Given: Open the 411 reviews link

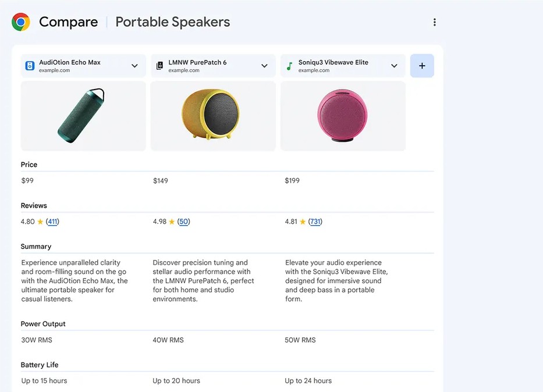Looking at the screenshot, I should click(x=52, y=222).
